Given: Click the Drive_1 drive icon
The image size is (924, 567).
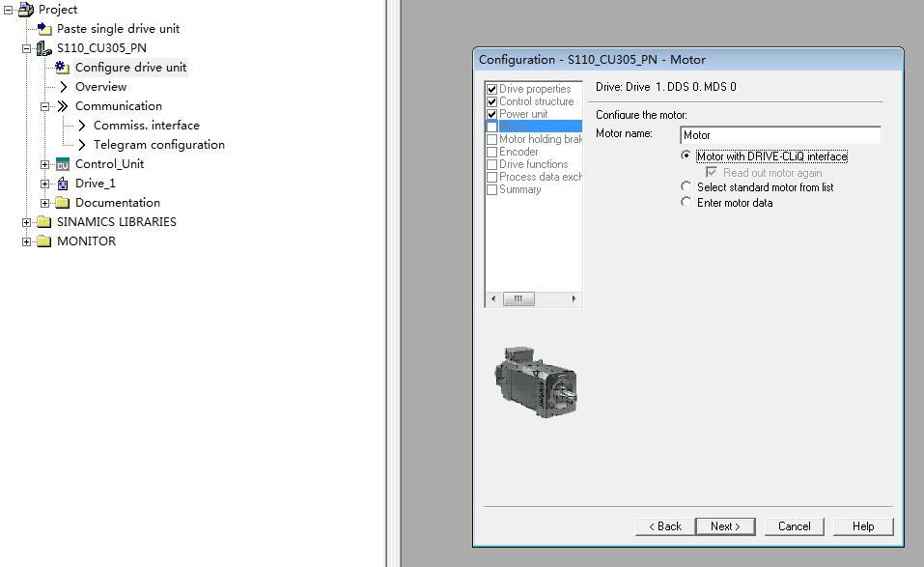Looking at the screenshot, I should pos(63,184).
